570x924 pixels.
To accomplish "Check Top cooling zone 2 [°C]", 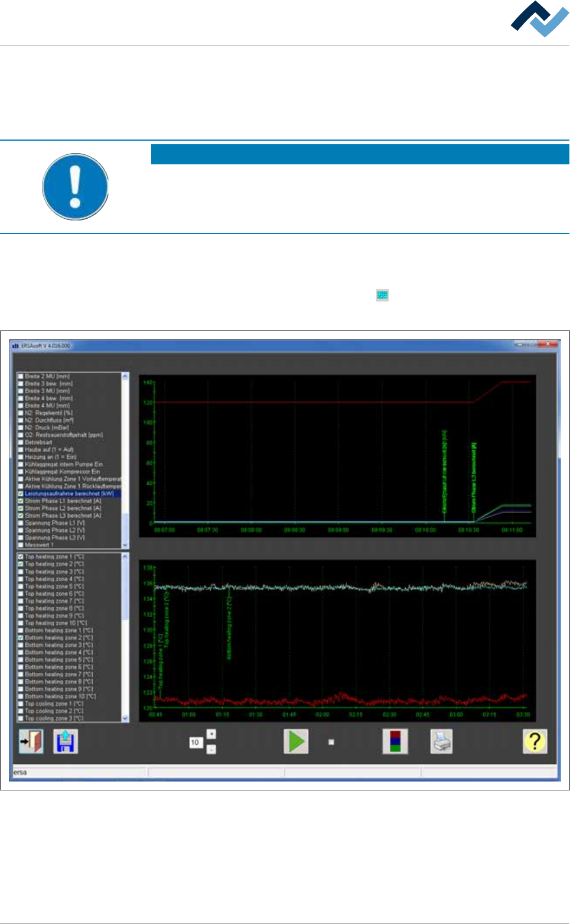I will pos(21,711).
